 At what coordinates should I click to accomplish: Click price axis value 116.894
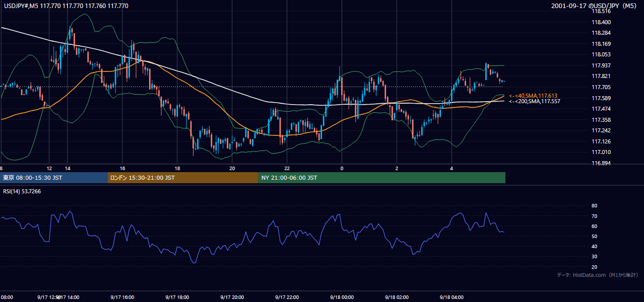click(601, 164)
